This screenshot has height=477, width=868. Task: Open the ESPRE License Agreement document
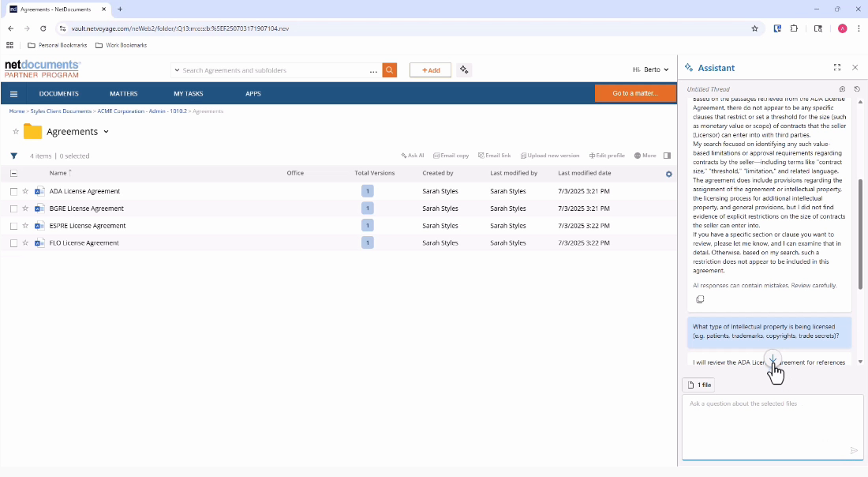tap(88, 226)
